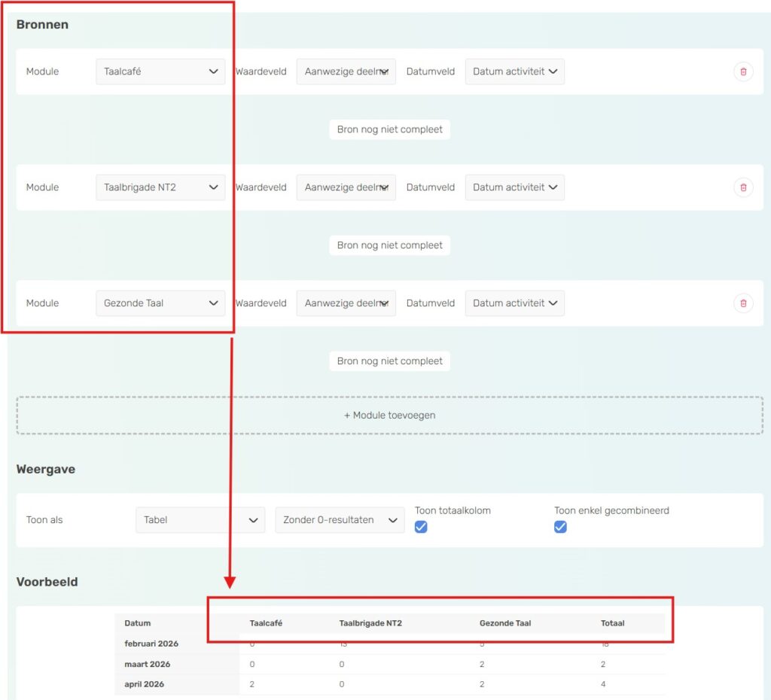
Task: Delete the Taalcafé source row
Action: point(743,72)
